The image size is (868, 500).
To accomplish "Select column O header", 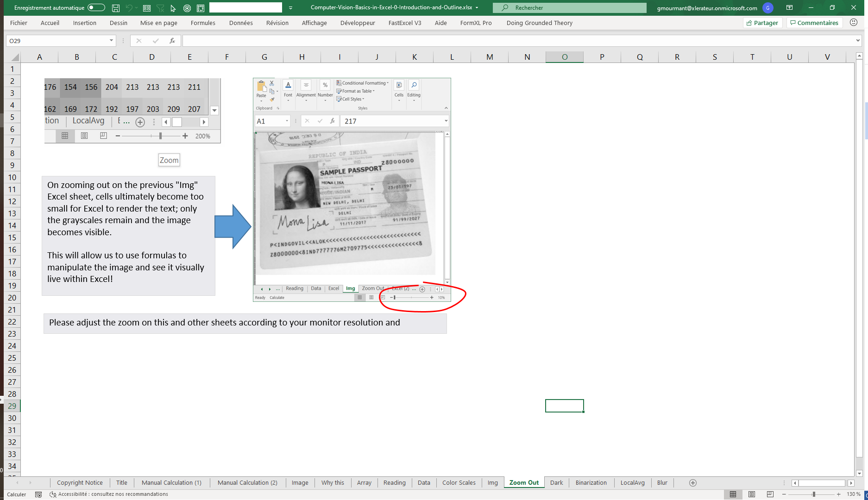I will pyautogui.click(x=565, y=57).
